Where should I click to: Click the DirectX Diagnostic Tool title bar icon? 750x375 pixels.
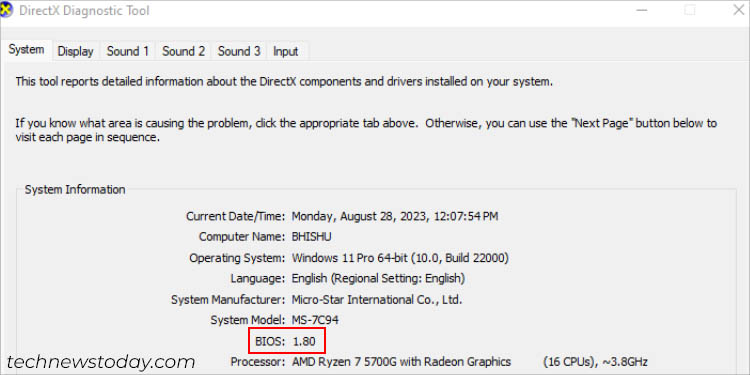(7, 10)
